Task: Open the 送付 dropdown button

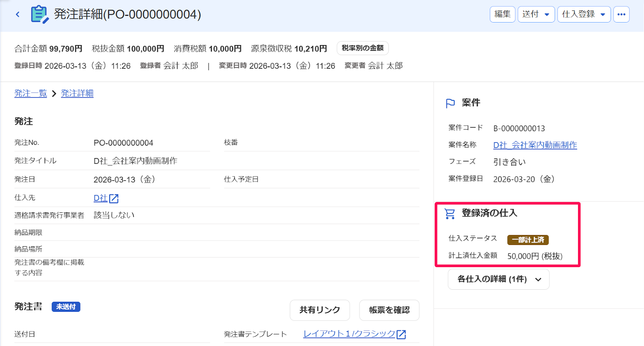Action: point(536,14)
